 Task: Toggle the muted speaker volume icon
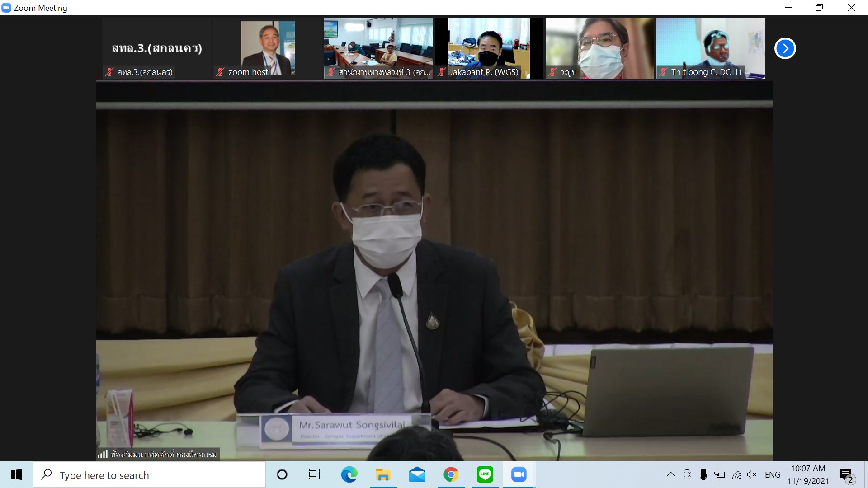coord(752,474)
